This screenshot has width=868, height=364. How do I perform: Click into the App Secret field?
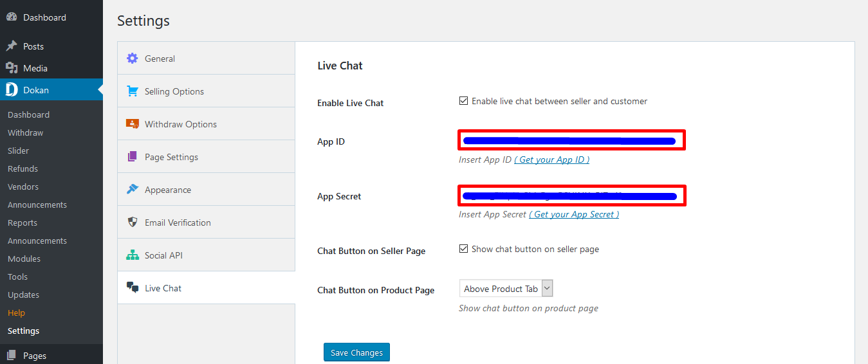[571, 196]
